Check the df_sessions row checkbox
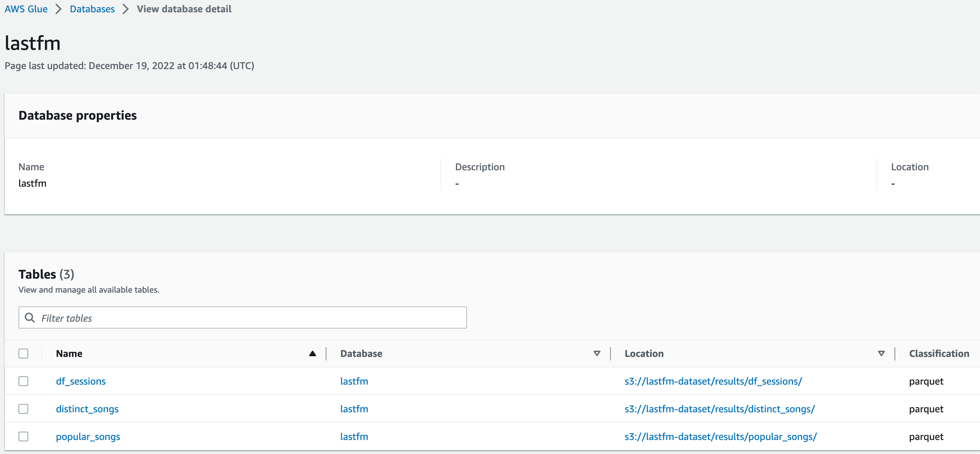 (x=24, y=381)
